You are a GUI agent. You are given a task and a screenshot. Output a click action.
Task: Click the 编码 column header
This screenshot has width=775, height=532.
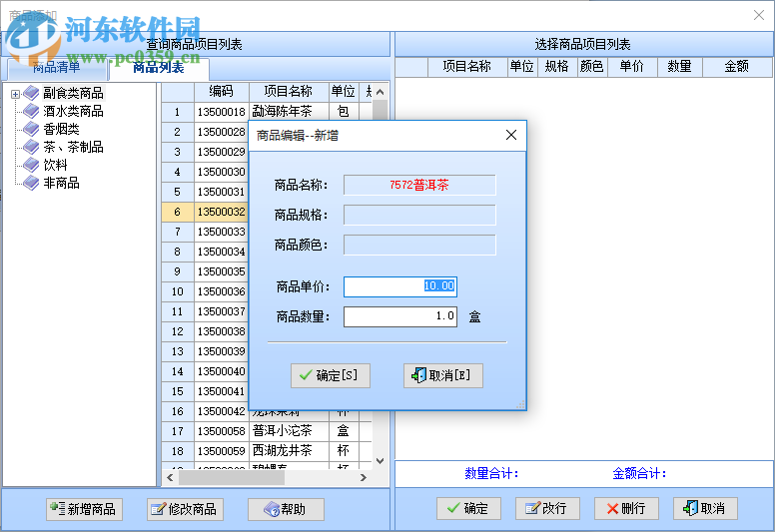[x=222, y=92]
